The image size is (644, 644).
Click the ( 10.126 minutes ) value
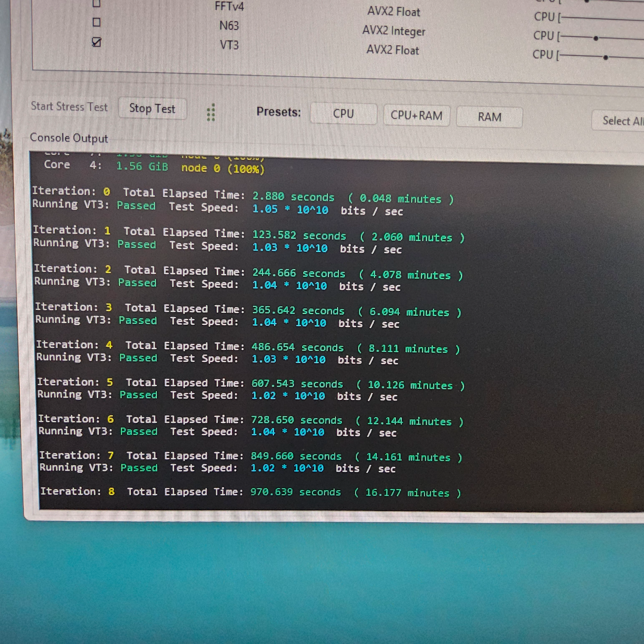point(410,385)
